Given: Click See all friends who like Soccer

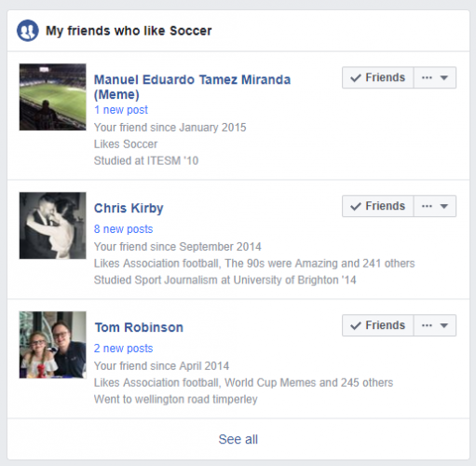Looking at the screenshot, I should coord(238,439).
